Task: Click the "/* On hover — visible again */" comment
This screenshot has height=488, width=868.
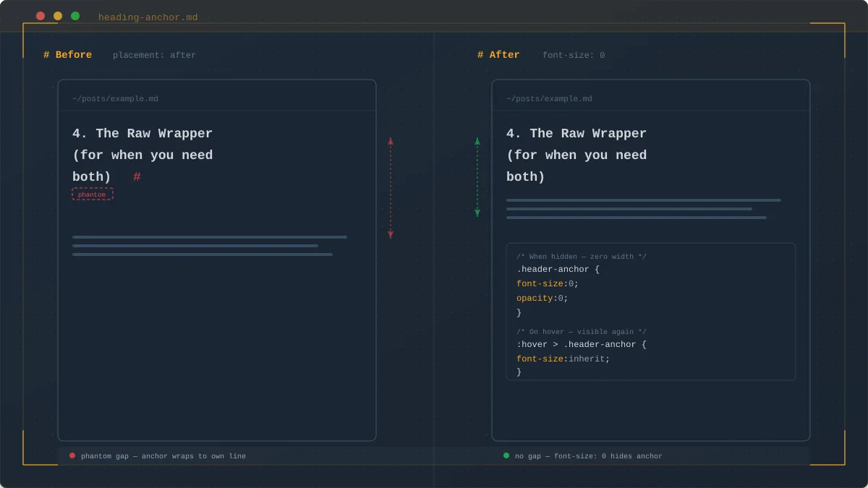Action: [582, 332]
